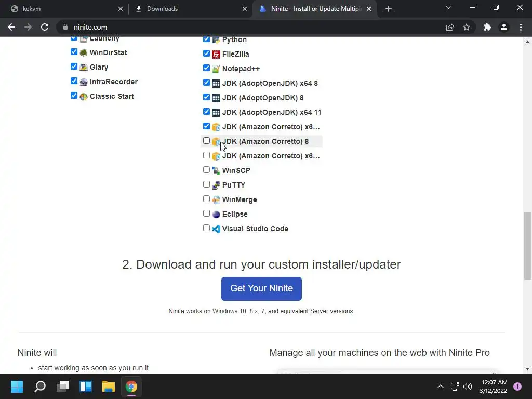This screenshot has width=532, height=399.
Task: Click the WinDirStat tree icon
Action: 84,52
